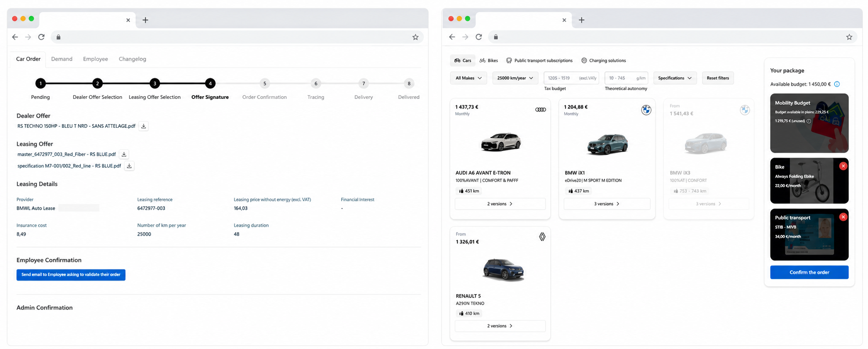Show info about the available budget

tap(837, 84)
